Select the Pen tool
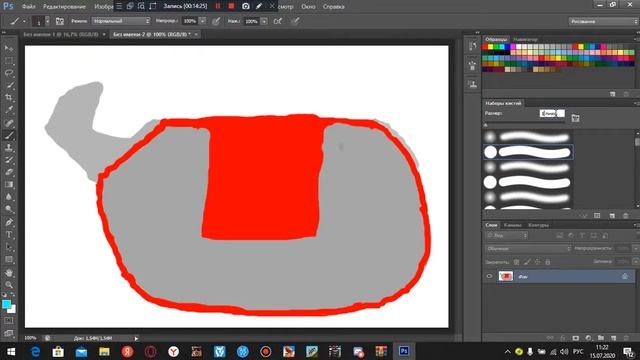 click(x=9, y=222)
